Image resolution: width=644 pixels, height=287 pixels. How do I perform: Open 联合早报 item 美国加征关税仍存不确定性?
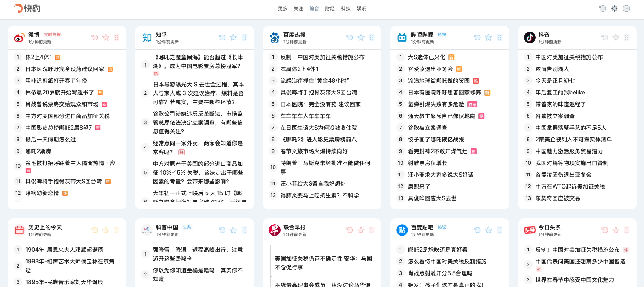pos(324,263)
